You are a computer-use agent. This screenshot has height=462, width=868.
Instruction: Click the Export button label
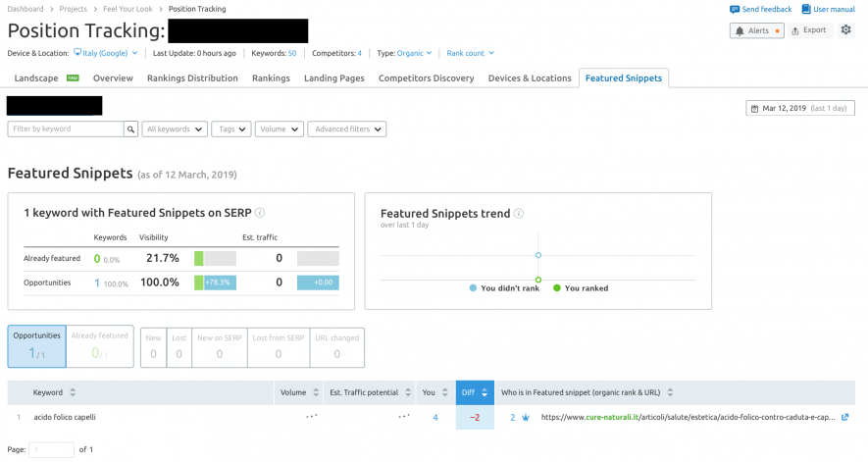[814, 29]
